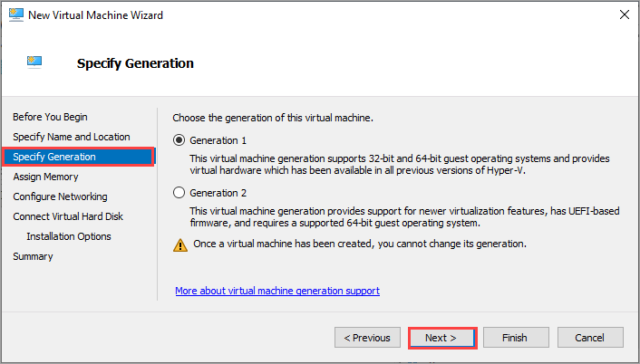Open the Installation Options sub-step
The image size is (640, 364).
(x=69, y=236)
